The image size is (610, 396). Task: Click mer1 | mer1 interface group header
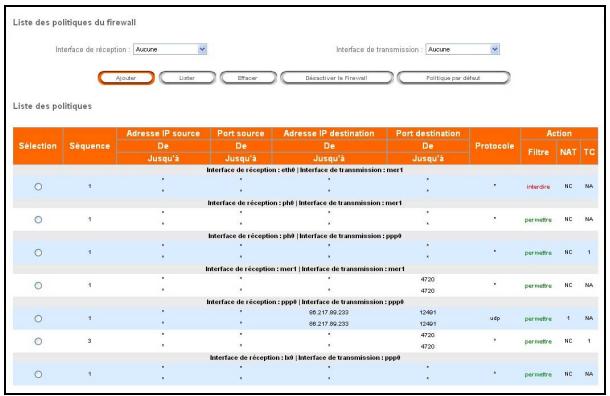[305, 269]
